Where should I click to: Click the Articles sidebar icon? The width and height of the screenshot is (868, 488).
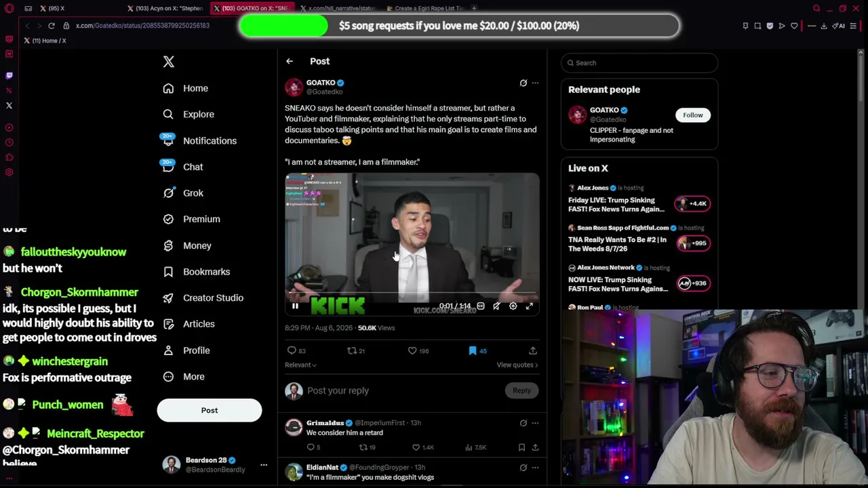168,324
